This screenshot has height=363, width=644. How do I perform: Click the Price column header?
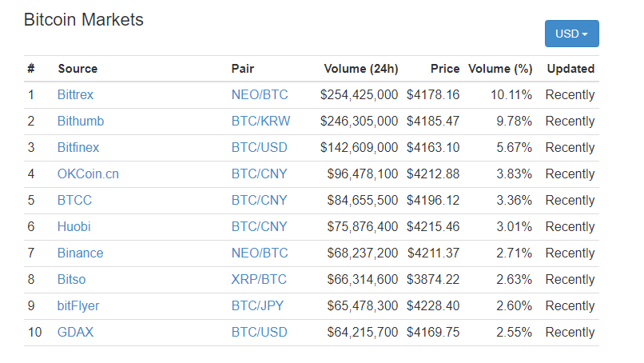pyautogui.click(x=445, y=69)
